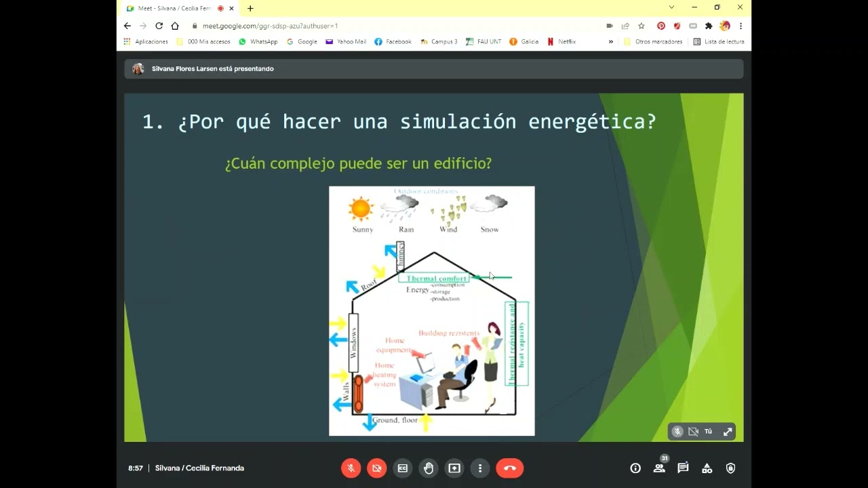This screenshot has height=488, width=868.
Task: Open meeting details info icon
Action: point(635,468)
